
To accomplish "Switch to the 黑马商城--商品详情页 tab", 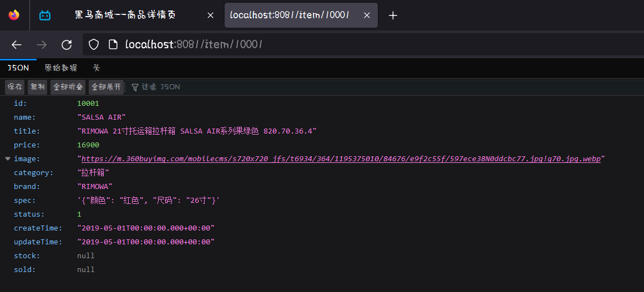I will (x=126, y=15).
